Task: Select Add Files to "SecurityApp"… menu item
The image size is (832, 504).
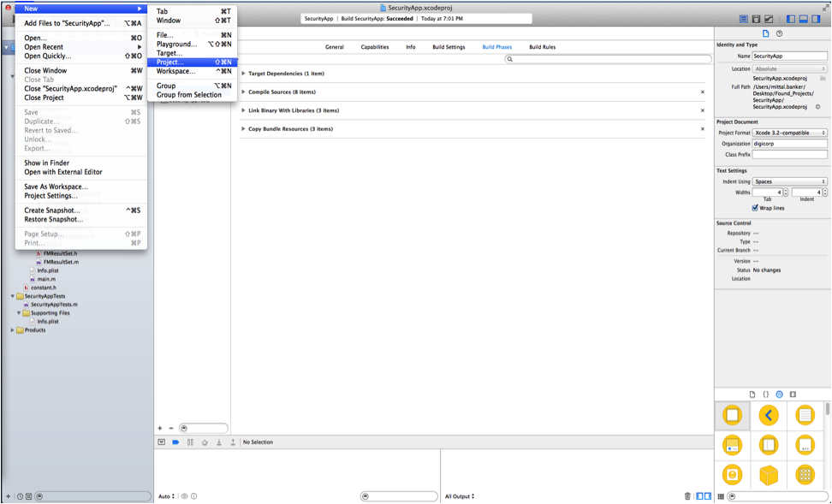Action: coord(81,23)
